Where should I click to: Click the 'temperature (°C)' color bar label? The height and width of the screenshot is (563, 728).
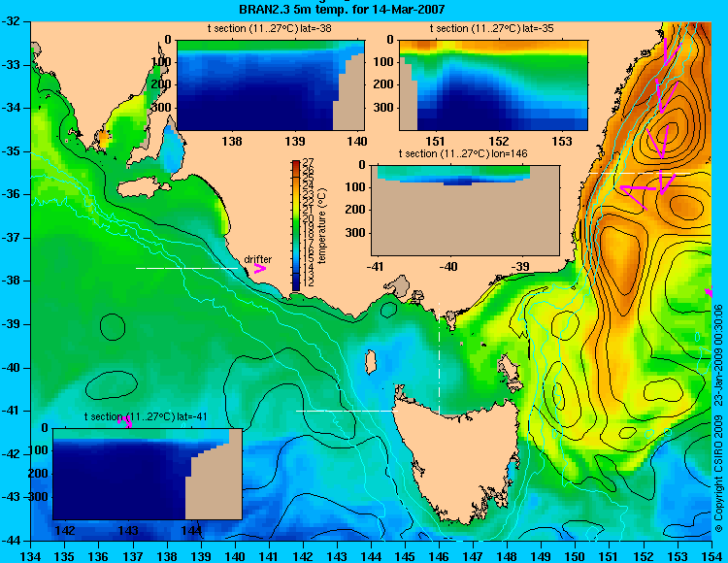coord(322,225)
